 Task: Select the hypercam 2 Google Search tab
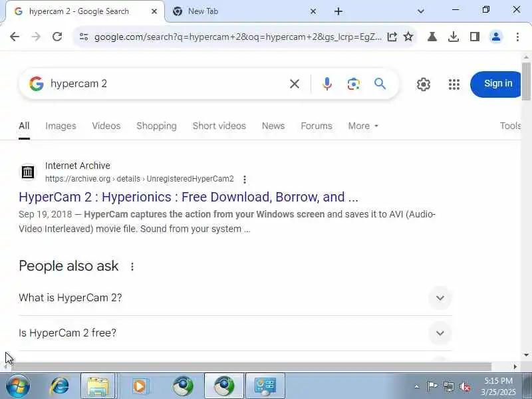click(x=85, y=11)
